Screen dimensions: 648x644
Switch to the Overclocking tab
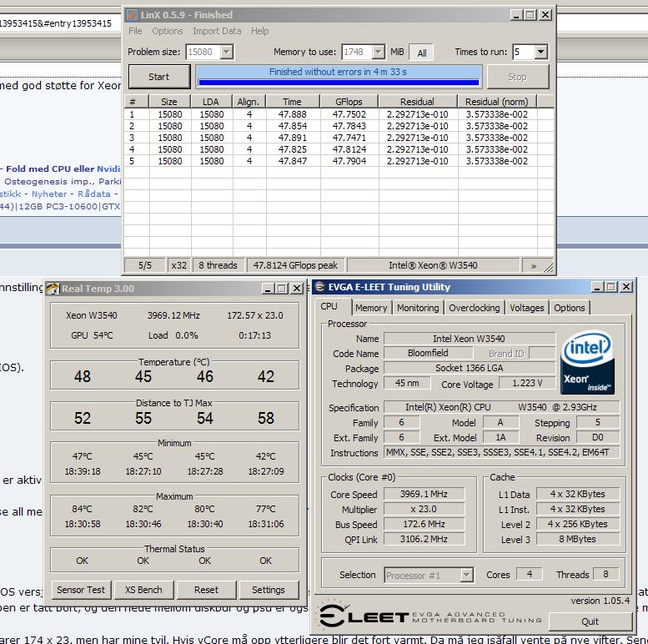(x=474, y=308)
